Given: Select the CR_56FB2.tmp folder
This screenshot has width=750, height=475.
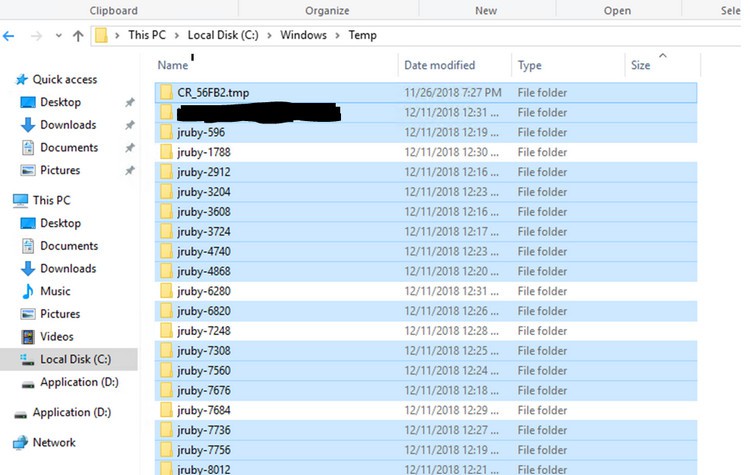Looking at the screenshot, I should coord(426,93).
